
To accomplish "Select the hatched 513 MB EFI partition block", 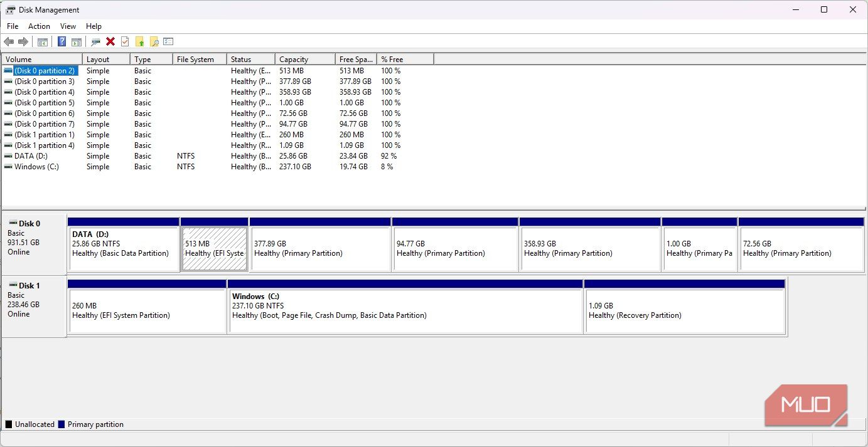I will point(214,245).
